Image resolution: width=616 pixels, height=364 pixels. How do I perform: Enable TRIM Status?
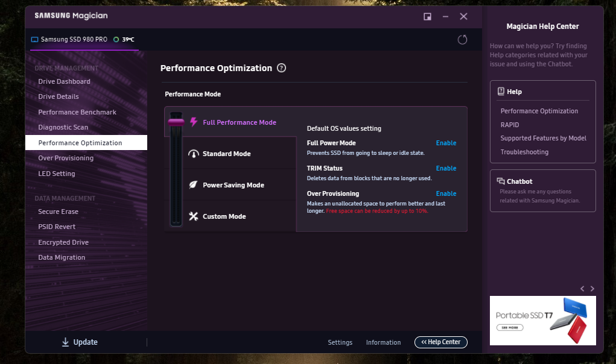[x=446, y=168]
